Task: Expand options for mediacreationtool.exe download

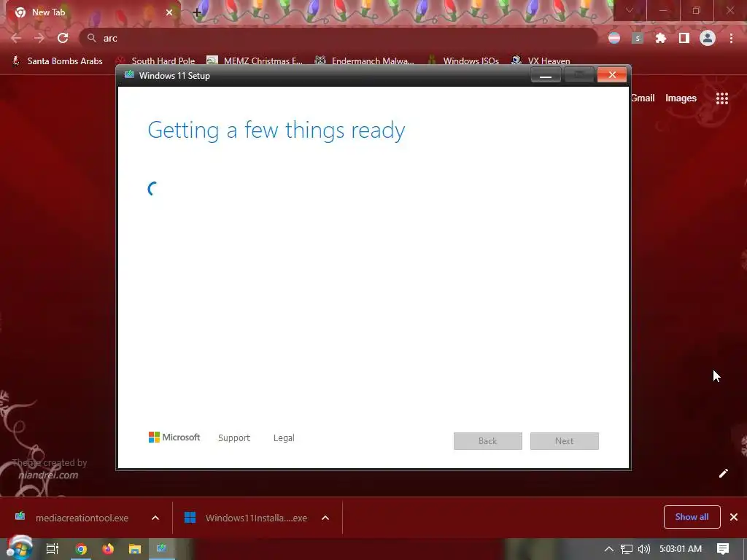Action: [155, 518]
